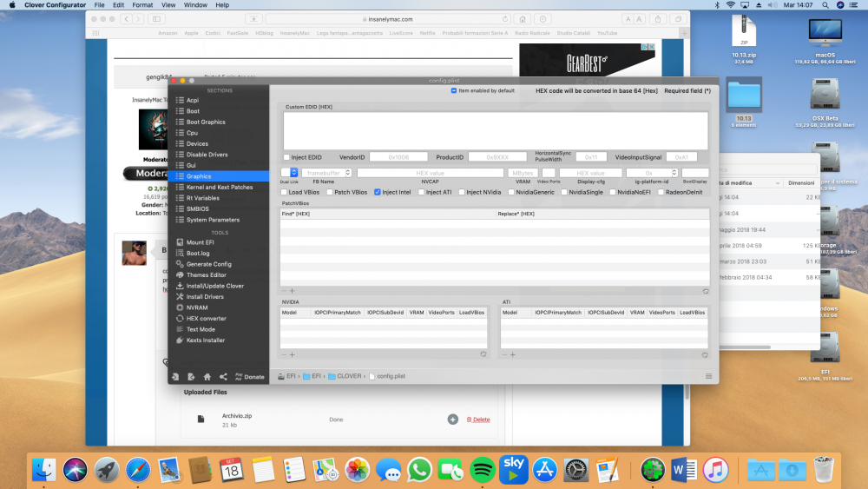
Task: Open the Help menu
Action: [x=222, y=5]
